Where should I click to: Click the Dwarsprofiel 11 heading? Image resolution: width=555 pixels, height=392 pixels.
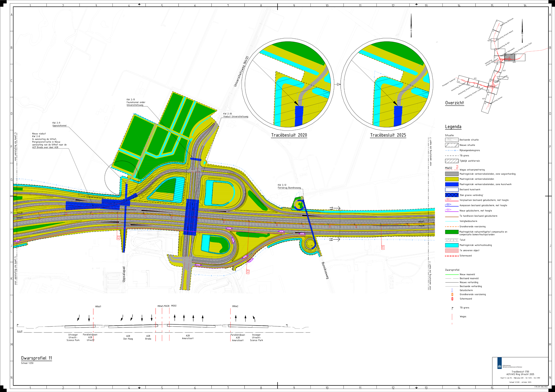[x=36, y=358]
